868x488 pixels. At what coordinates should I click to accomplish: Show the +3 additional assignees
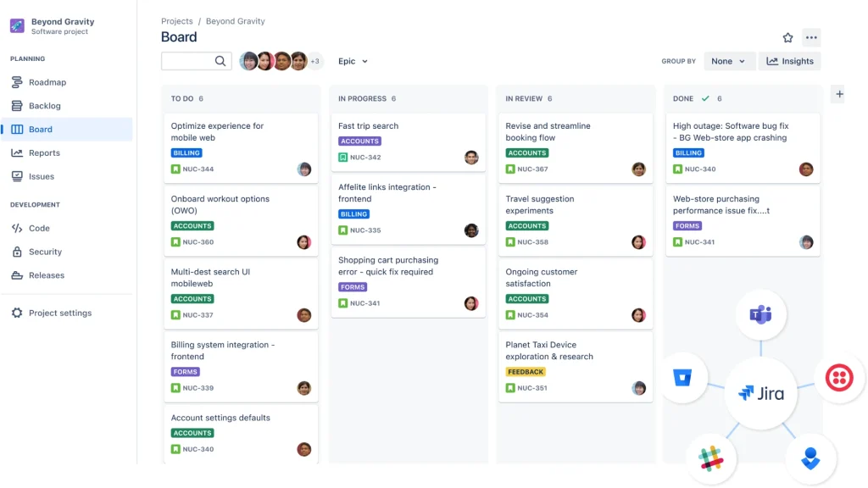point(315,61)
